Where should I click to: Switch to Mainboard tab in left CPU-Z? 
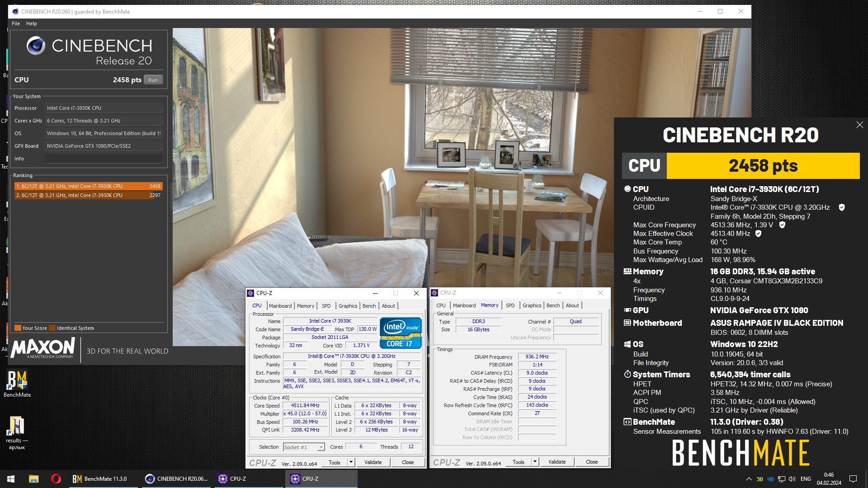(x=280, y=306)
